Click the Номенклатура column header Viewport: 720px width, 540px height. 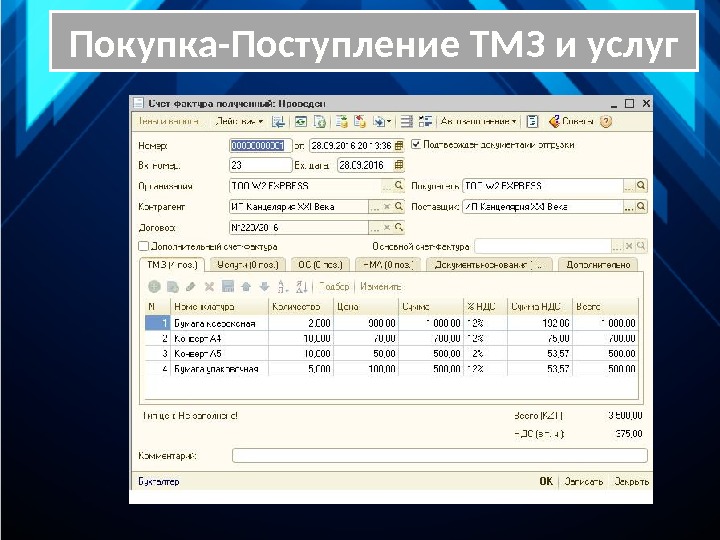(x=219, y=306)
